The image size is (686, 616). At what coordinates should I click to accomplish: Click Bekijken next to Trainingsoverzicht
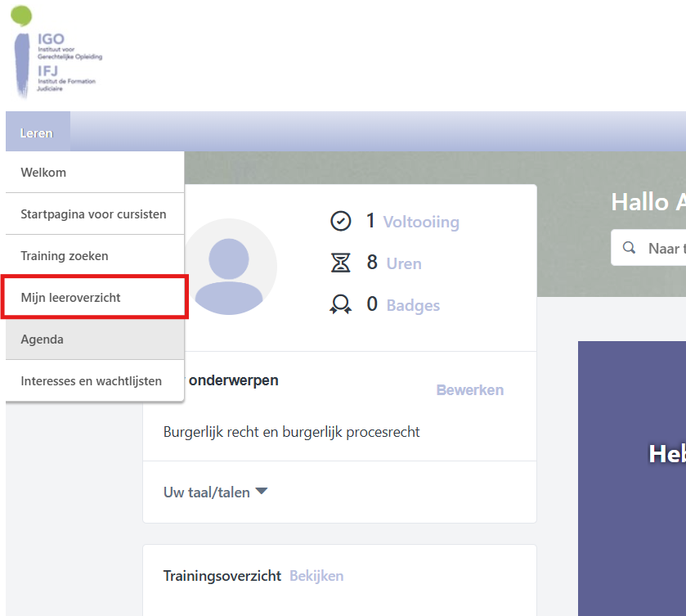click(316, 576)
